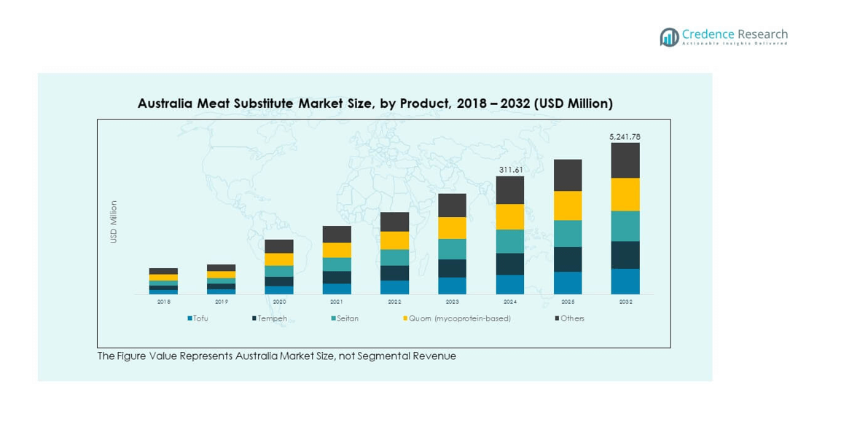Screen dimensions: 868x435
Task: Click the yellow Quorn segment of 2025 bar
Action: 568,205
